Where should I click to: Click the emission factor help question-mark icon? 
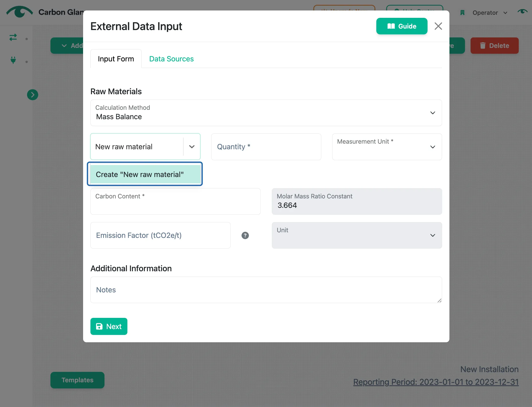pos(245,235)
